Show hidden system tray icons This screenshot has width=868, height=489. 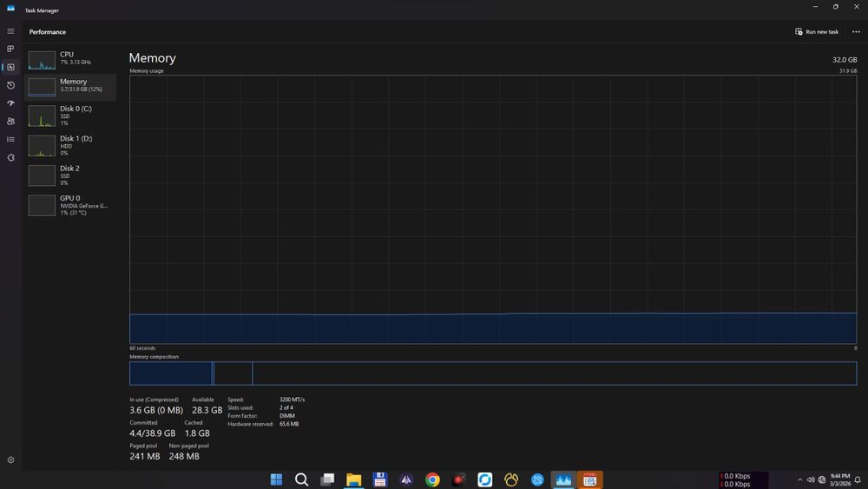tap(799, 479)
